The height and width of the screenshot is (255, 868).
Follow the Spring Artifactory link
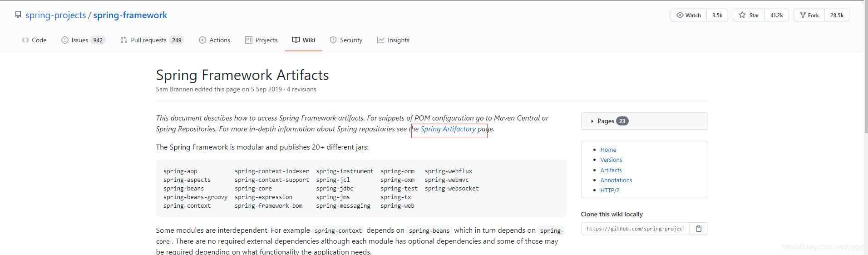(x=448, y=129)
